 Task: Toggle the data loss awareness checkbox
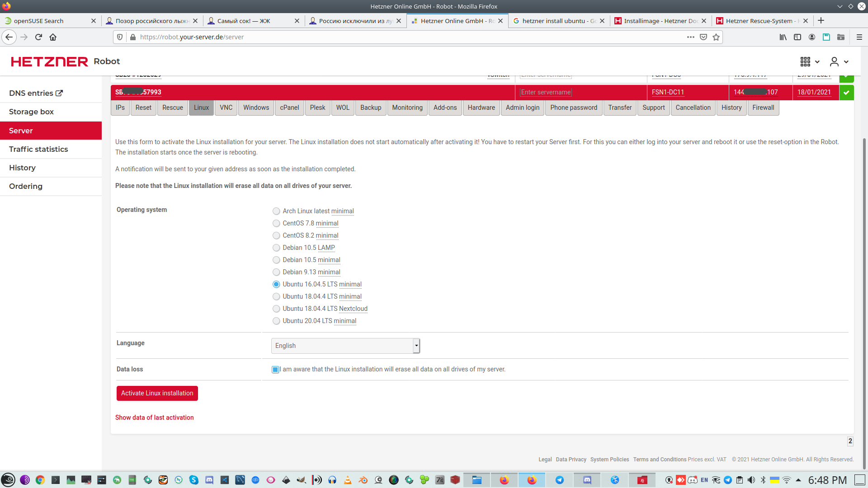click(x=275, y=370)
